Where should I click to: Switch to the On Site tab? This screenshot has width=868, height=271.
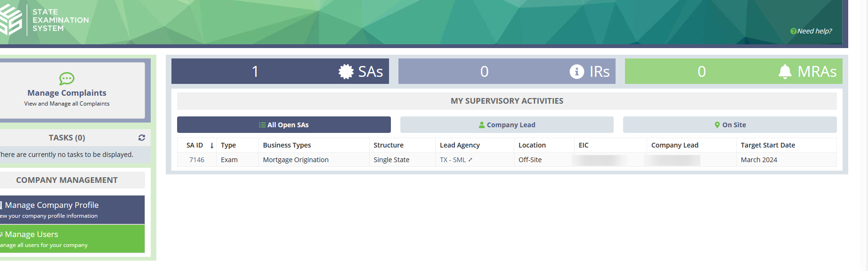(x=730, y=125)
